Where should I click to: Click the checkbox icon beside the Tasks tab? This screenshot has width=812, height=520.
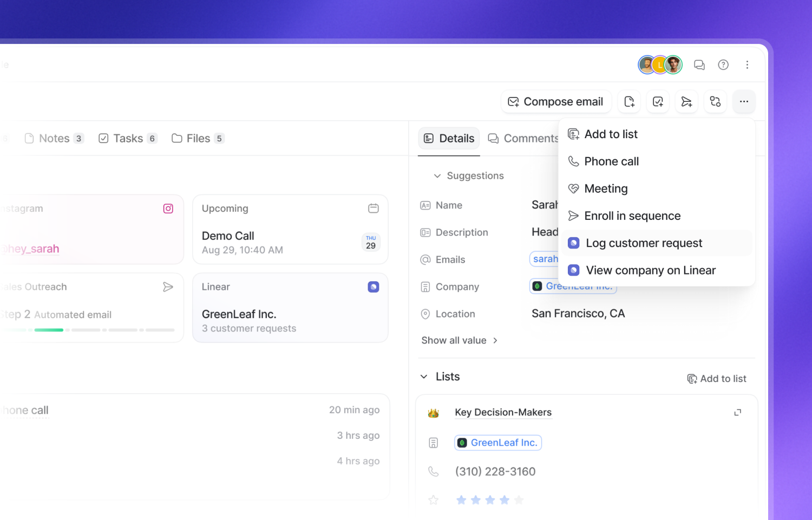click(x=103, y=138)
